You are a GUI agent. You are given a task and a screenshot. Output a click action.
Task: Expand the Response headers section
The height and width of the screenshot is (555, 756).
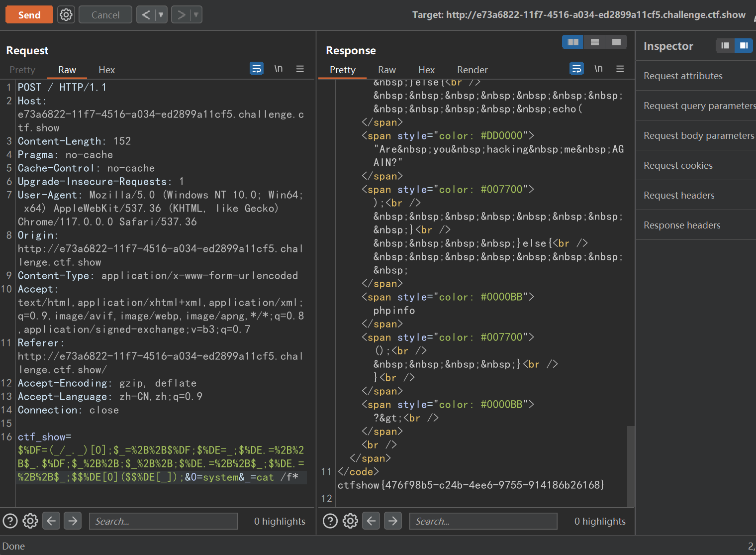pyautogui.click(x=696, y=225)
